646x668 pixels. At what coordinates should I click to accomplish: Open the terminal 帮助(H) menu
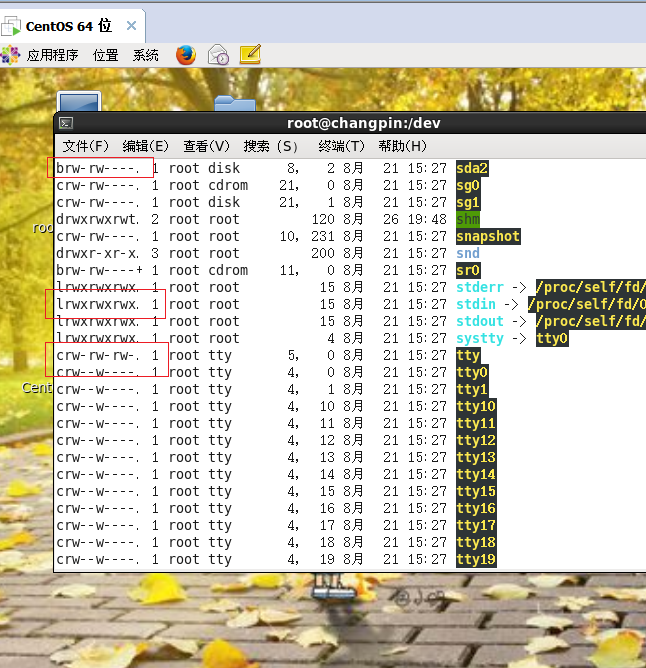pos(402,146)
